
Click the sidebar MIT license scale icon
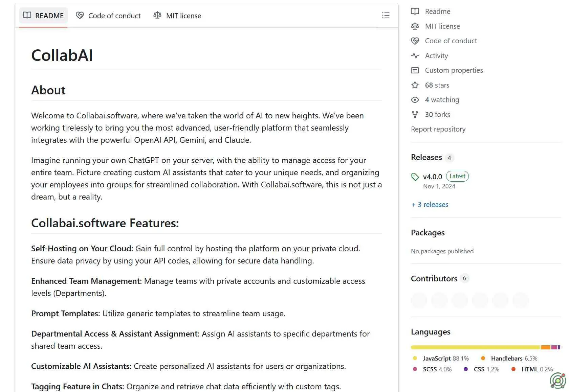pyautogui.click(x=415, y=26)
